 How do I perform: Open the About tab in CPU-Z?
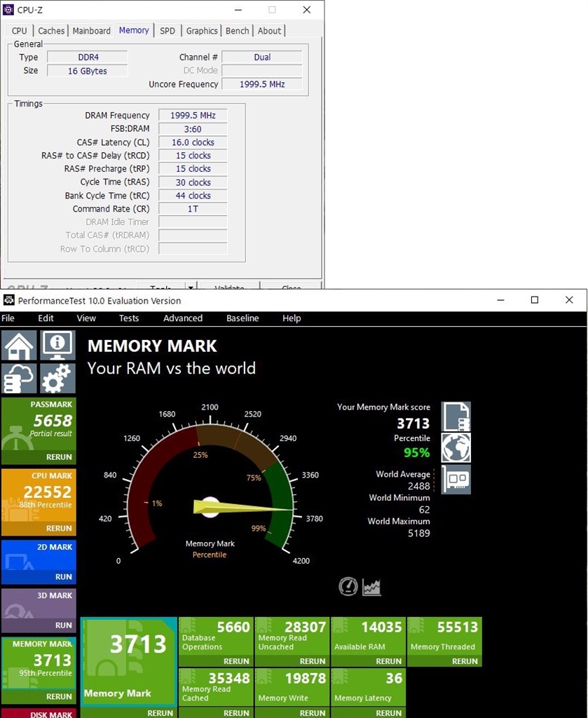tap(269, 31)
